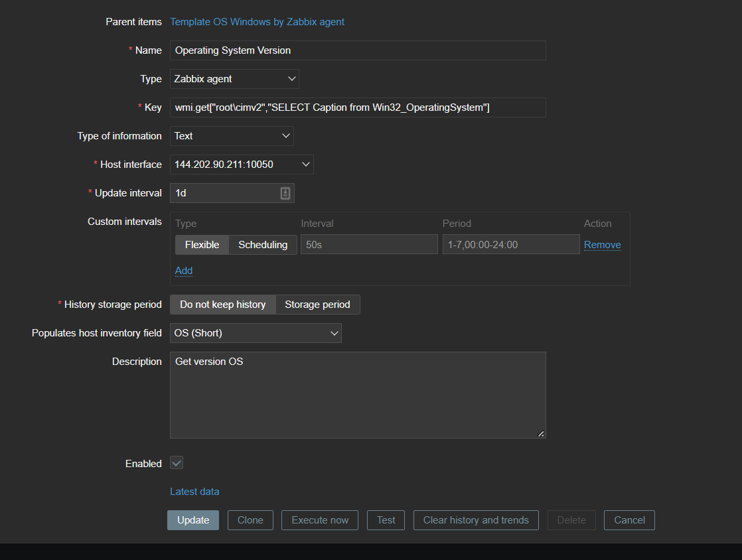This screenshot has height=560, width=742.
Task: Toggle the Enabled checkbox
Action: tap(177, 463)
